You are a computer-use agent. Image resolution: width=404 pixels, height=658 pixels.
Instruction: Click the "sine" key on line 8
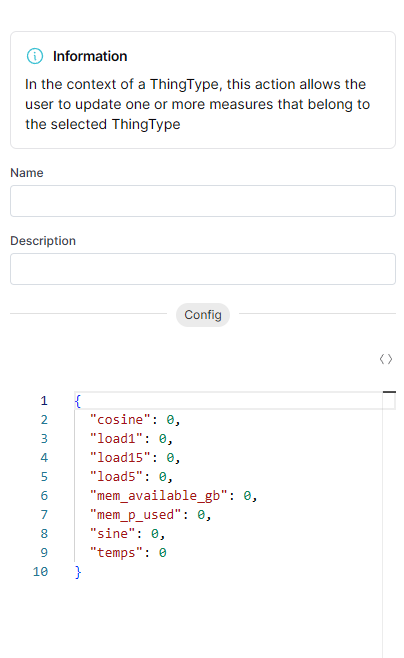(x=112, y=533)
